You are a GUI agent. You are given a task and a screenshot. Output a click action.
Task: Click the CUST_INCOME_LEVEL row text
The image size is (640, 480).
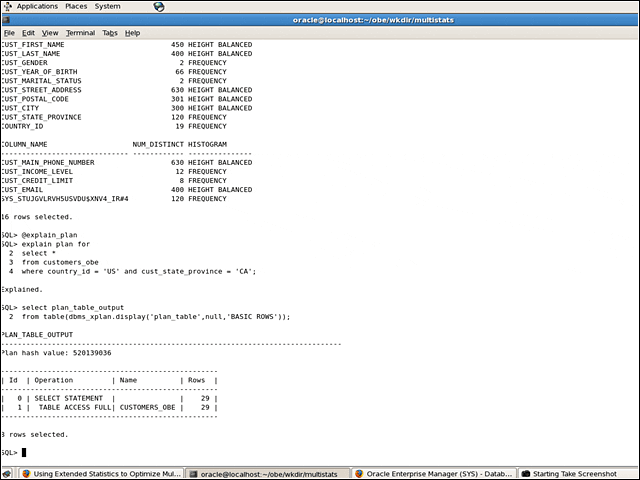coord(114,171)
